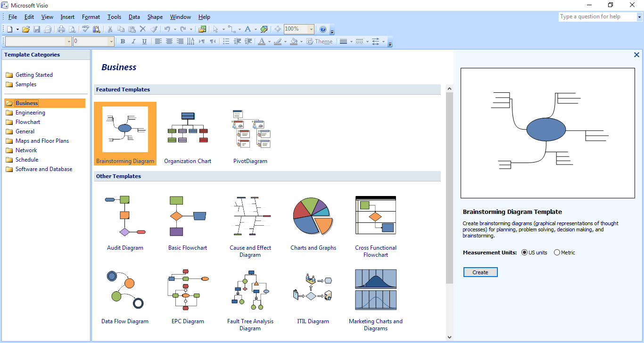Close the template preview pane
Viewport: 644px width, 343px height.
tap(636, 55)
